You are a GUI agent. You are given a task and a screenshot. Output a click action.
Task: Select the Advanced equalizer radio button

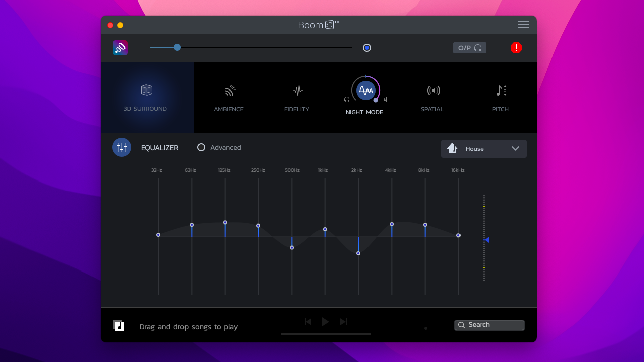click(x=201, y=147)
